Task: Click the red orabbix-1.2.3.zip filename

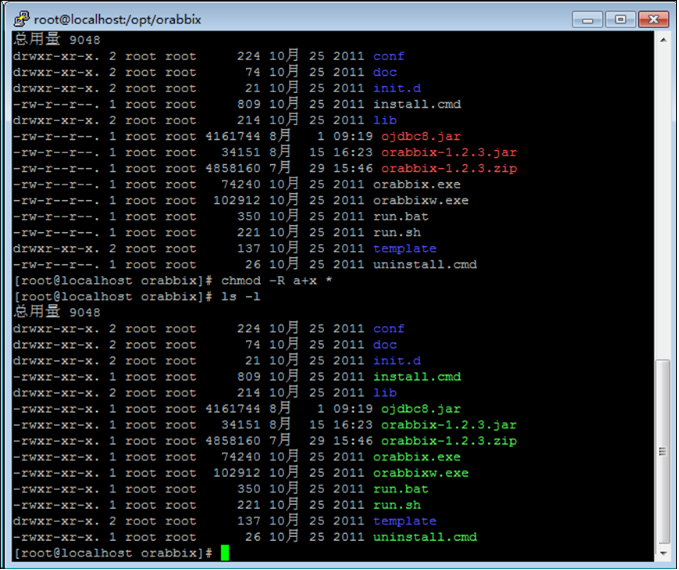Action: (449, 168)
